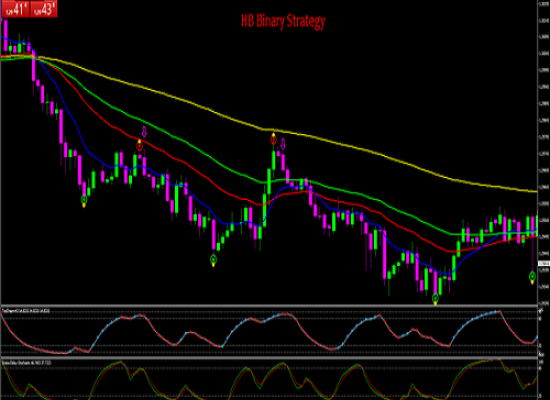Image resolution: width=550 pixels, height=400 pixels.
Task: Click the dotted oscillator indicator name label
Action: click(x=26, y=311)
